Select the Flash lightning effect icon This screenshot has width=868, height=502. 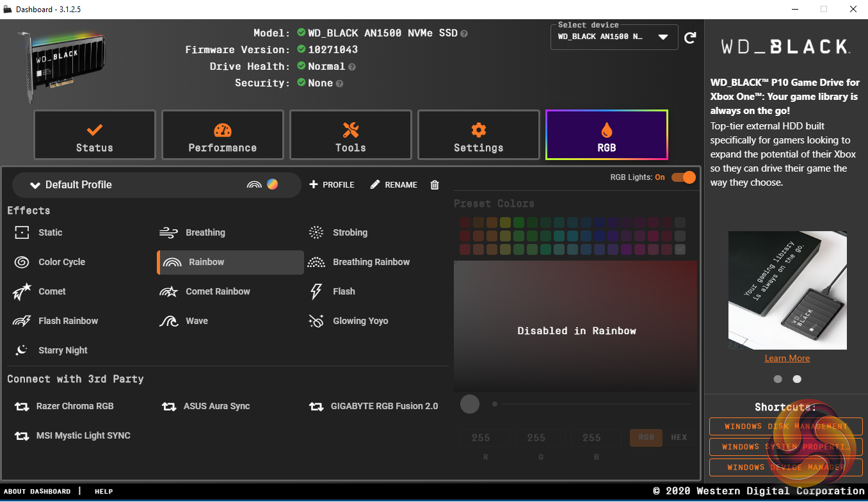[316, 292]
